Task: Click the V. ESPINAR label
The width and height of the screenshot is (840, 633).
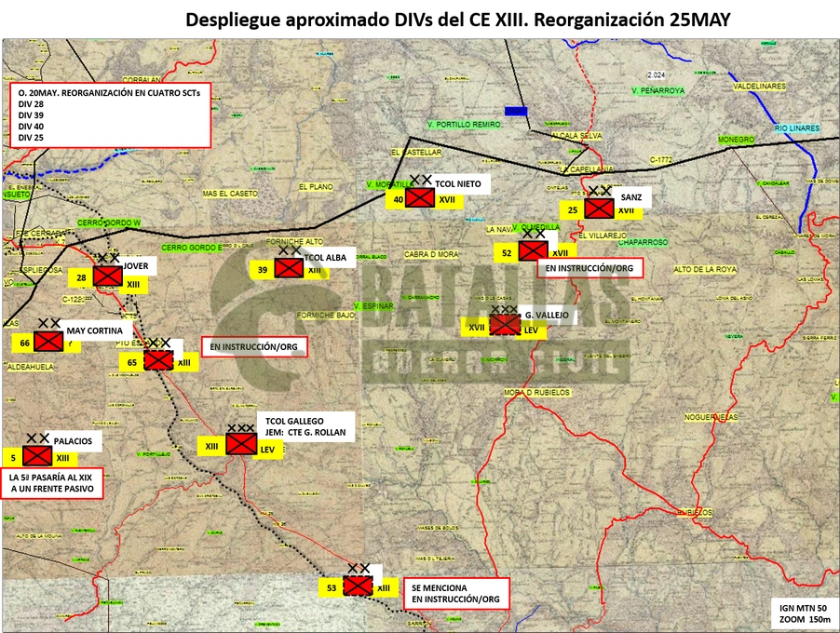Action: (x=373, y=305)
